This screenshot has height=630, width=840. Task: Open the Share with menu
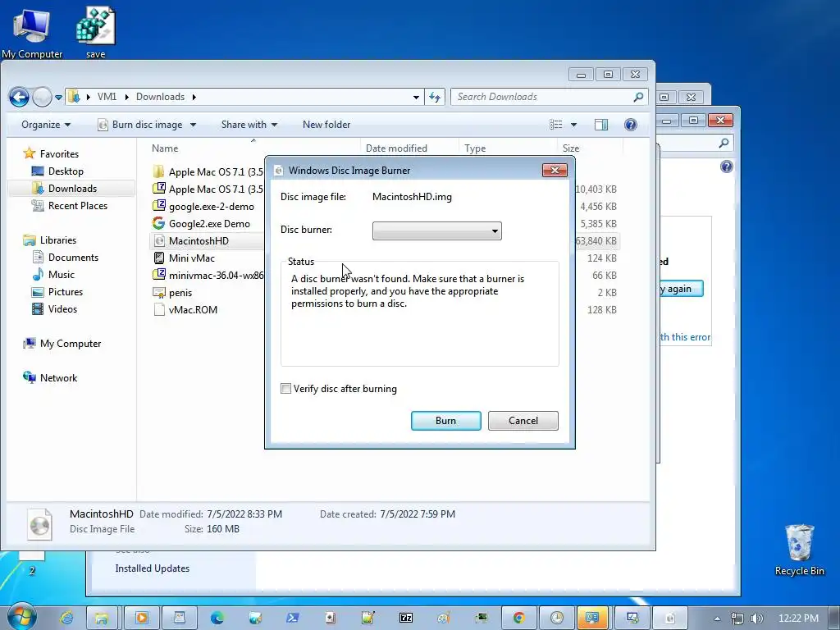[249, 125]
